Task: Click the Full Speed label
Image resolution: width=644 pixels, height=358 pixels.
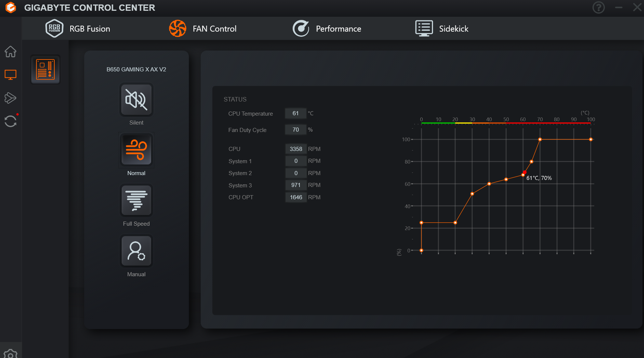Action: coord(136,224)
